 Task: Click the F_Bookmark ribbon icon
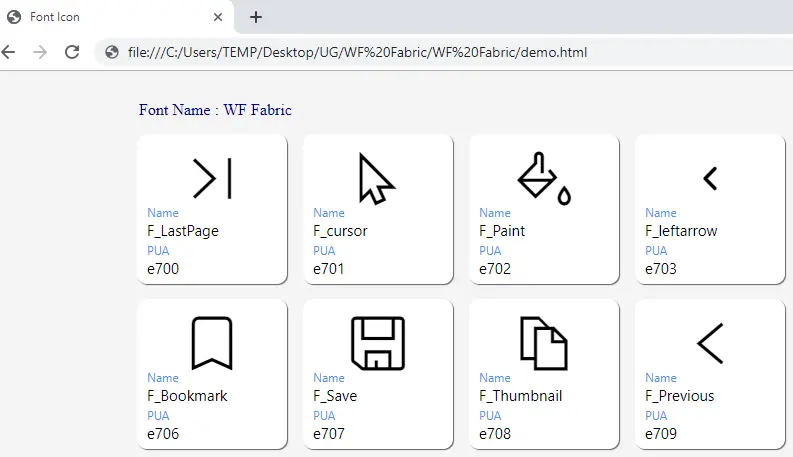pos(212,343)
